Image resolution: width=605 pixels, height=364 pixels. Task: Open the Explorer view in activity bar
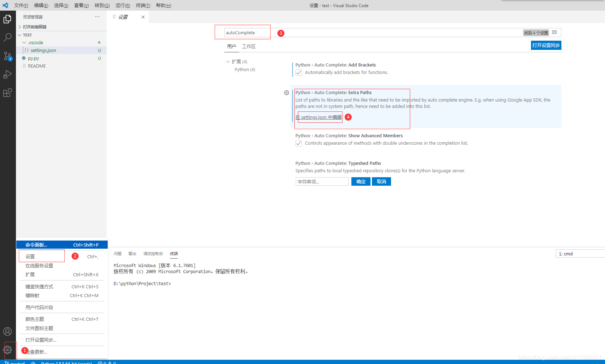coord(7,19)
